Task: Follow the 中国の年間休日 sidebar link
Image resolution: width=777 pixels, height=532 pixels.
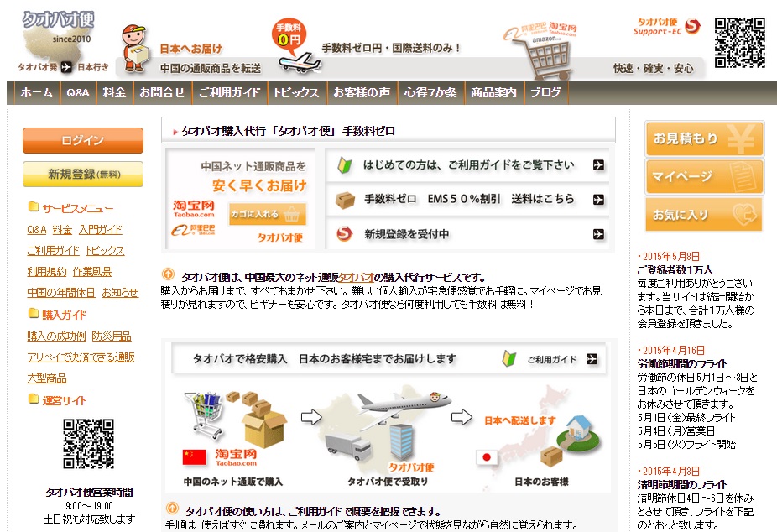Action: [61, 293]
